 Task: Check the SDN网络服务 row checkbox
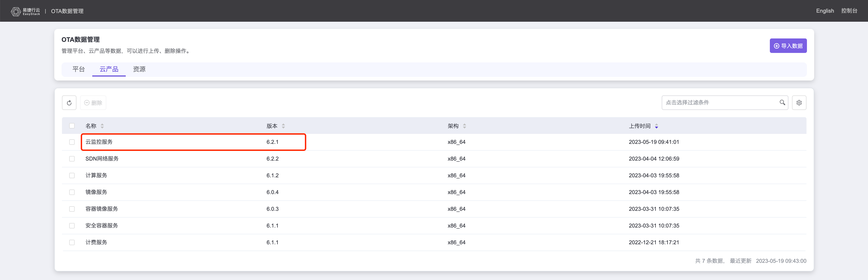tap(72, 159)
